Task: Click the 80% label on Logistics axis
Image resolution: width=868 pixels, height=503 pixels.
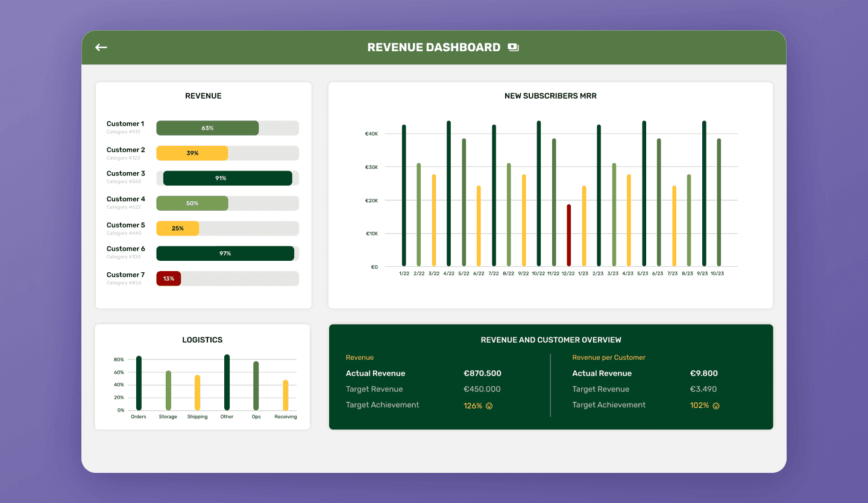Action: (x=119, y=360)
